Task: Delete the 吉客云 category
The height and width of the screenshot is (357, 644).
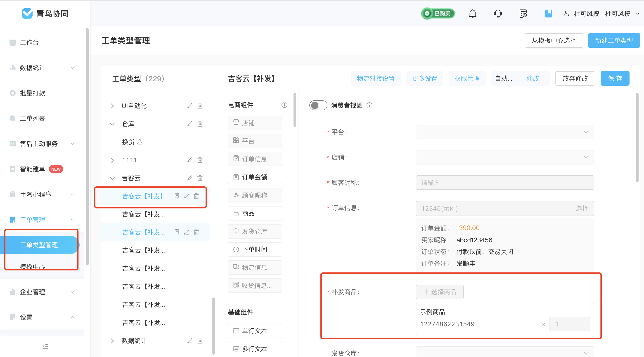Action: coord(200,178)
